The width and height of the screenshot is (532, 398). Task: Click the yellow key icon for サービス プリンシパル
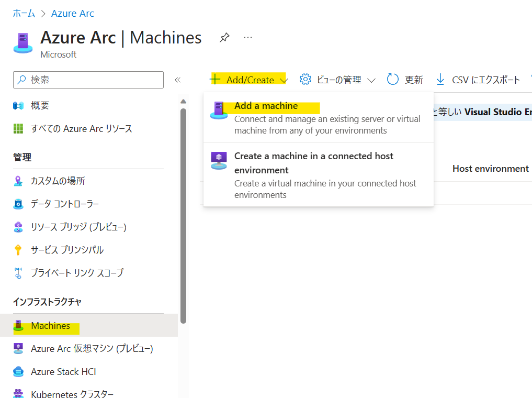(18, 250)
